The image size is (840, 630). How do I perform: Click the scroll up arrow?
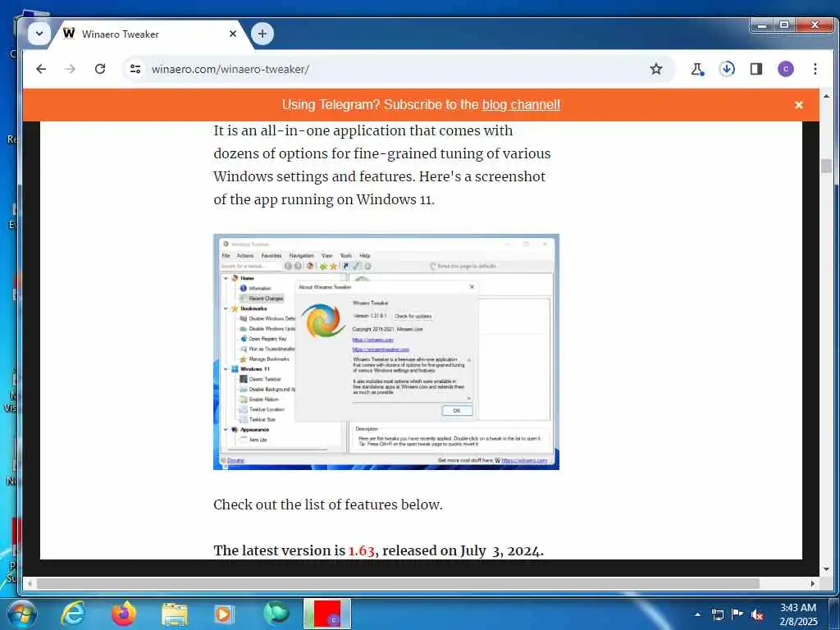point(826,97)
